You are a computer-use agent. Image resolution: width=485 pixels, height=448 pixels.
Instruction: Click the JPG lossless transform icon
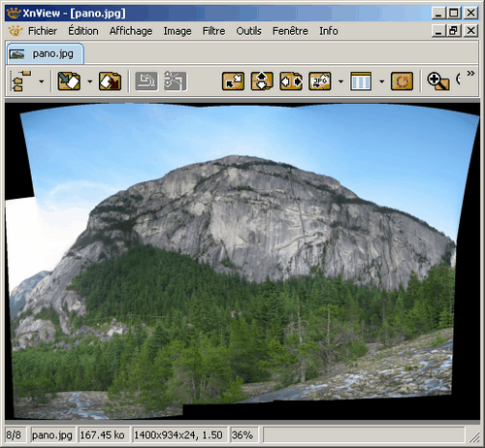320,81
